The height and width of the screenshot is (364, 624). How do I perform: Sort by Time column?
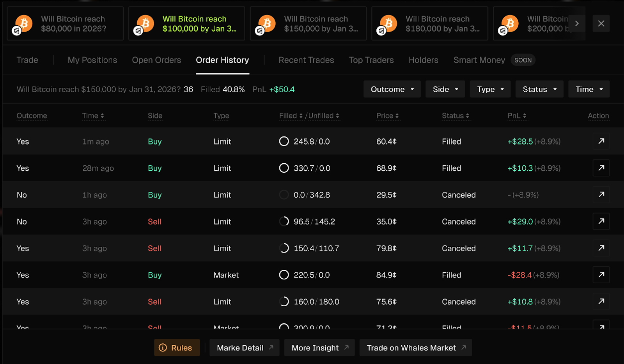(x=93, y=116)
